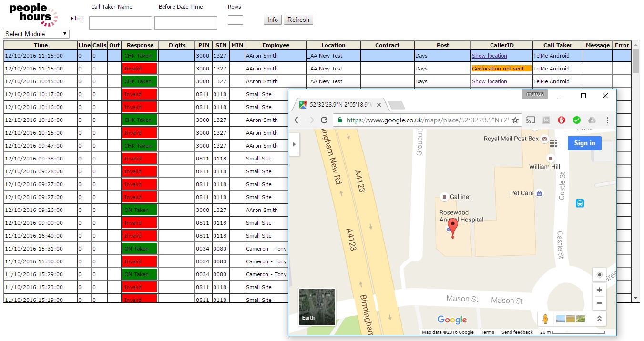644x341 pixels.
Task: Show your location using the target icon
Action: (599, 275)
